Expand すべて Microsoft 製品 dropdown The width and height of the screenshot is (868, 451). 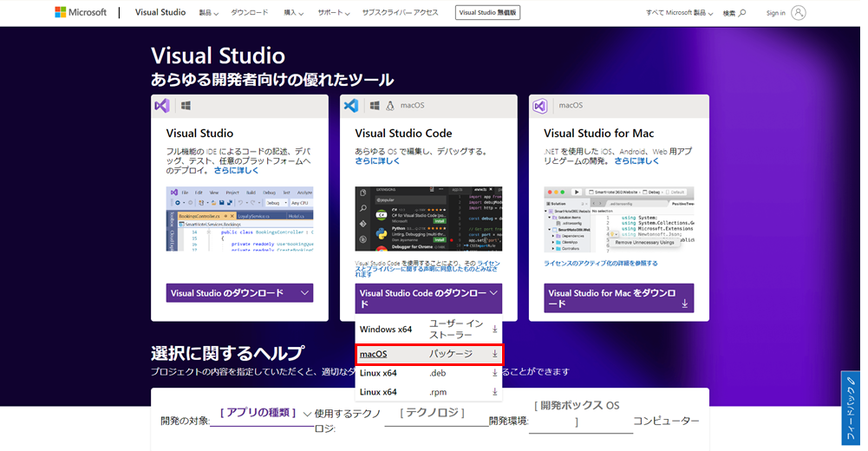click(679, 13)
